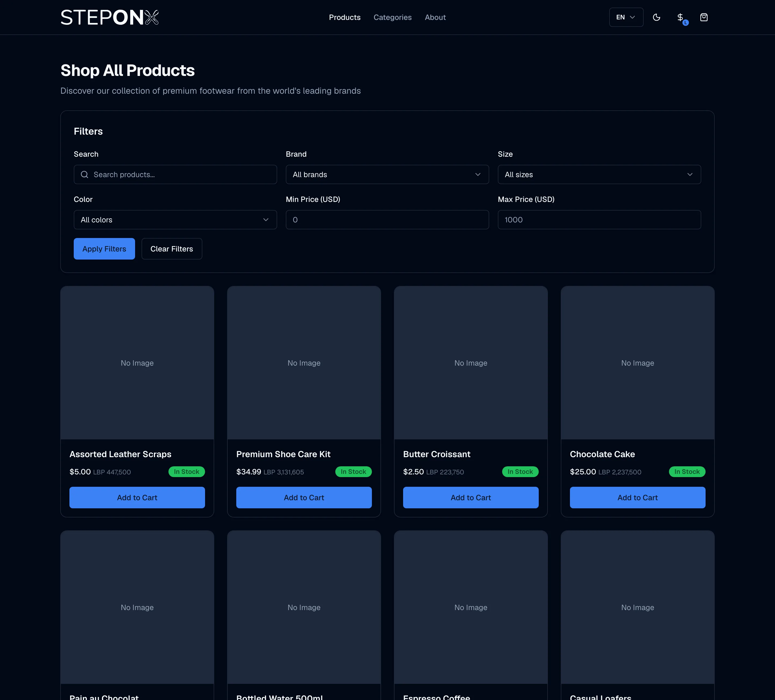Open Butter Croissant image placeholder
The image size is (775, 700).
coord(471,363)
